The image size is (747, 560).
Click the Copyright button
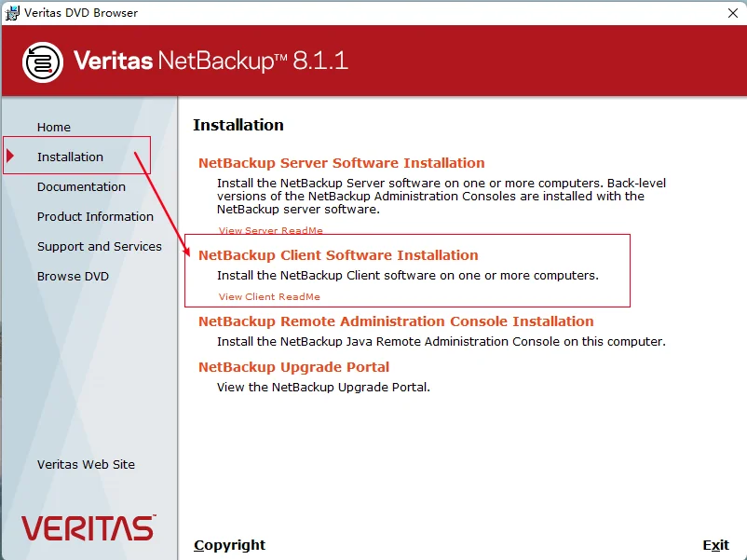230,545
